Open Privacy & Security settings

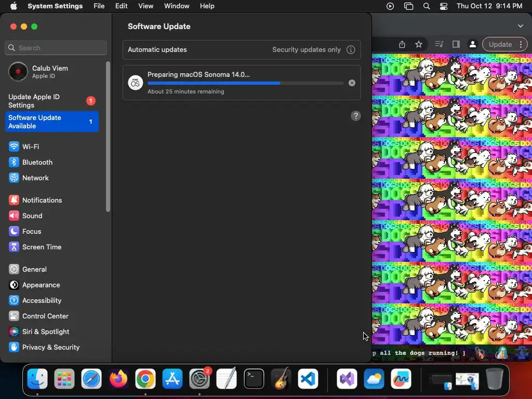(51, 348)
